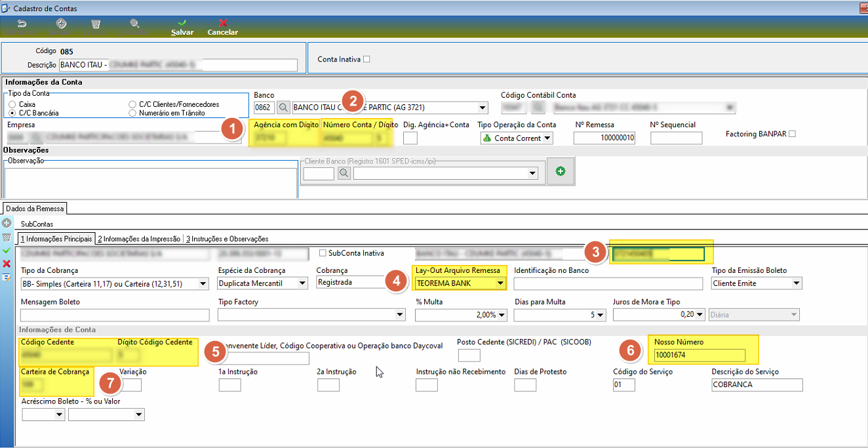Click the green plus button beside Cliente Banco

(x=561, y=171)
